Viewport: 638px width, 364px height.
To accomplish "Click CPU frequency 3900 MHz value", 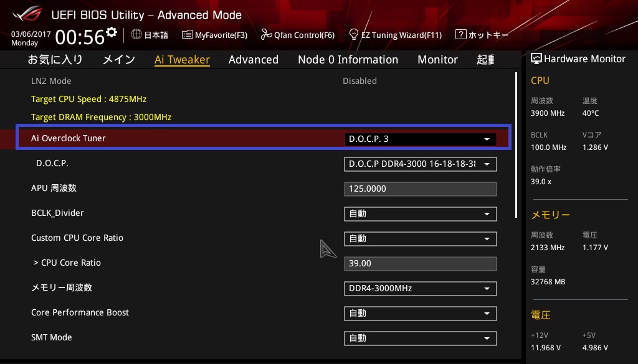I will [x=548, y=113].
